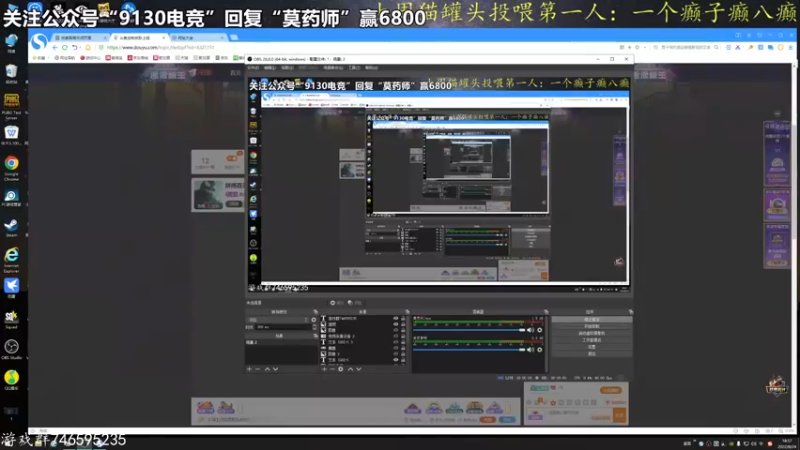Open the 编辑 menu in OBS

pyautogui.click(x=270, y=68)
